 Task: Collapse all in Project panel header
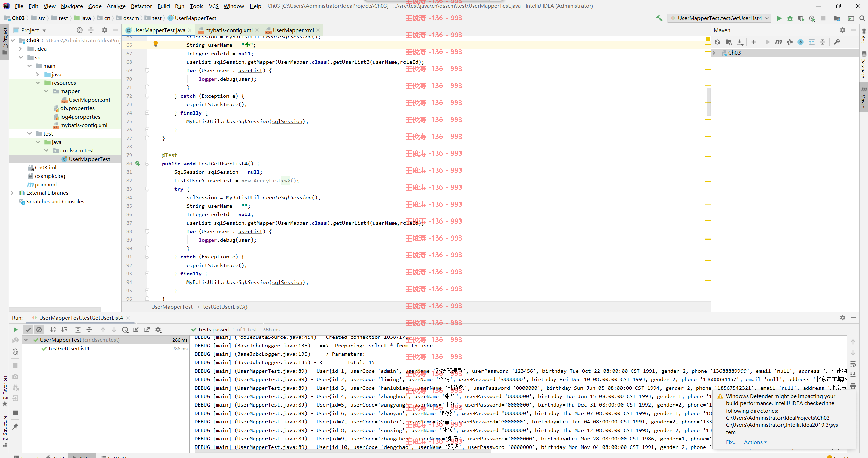[x=91, y=30]
